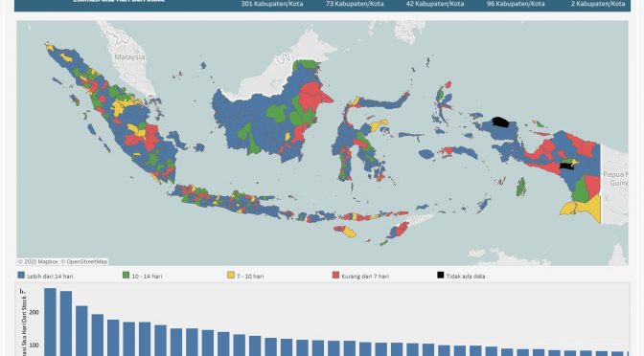Click the 'Lebih dari 14 hari' legend label
This screenshot has height=356, width=644.
pos(50,277)
